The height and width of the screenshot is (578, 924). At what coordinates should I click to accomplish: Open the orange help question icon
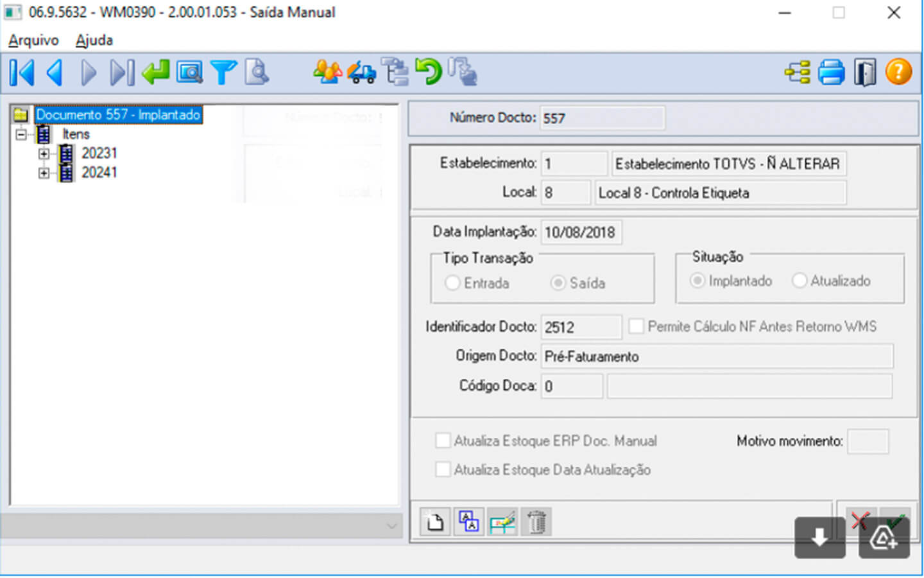[x=898, y=72]
